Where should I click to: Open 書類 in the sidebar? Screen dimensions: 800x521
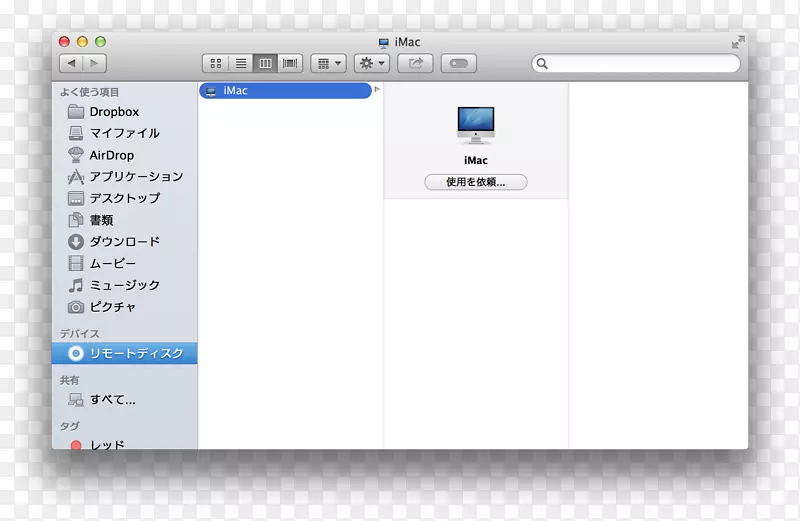pos(124,220)
